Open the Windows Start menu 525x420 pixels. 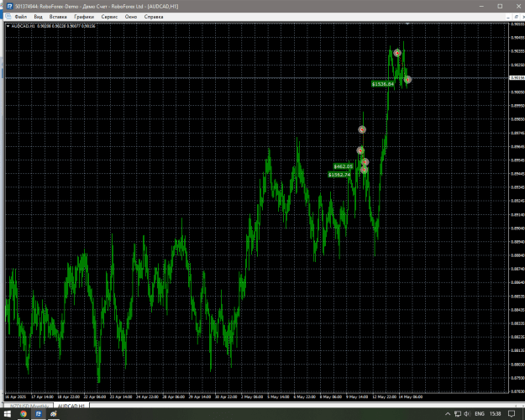[7, 414]
